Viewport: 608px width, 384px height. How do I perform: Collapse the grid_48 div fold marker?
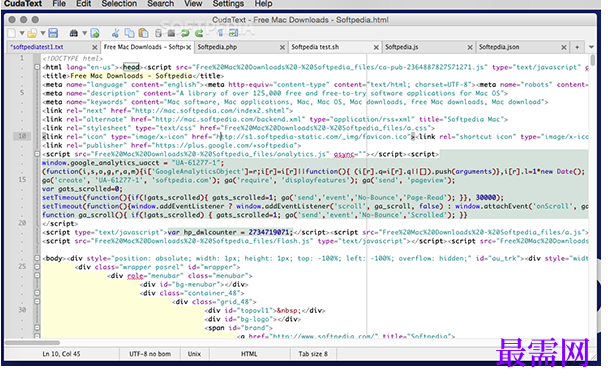[37, 302]
